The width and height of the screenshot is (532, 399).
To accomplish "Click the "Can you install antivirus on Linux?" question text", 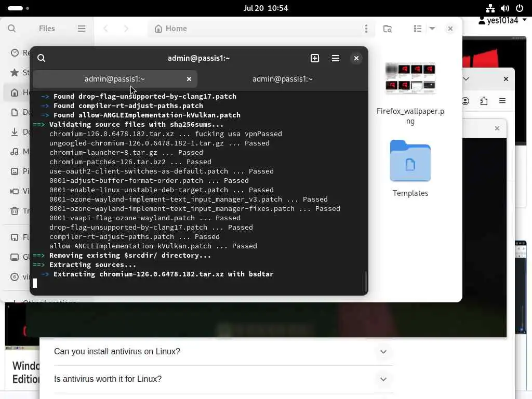I will point(117,352).
